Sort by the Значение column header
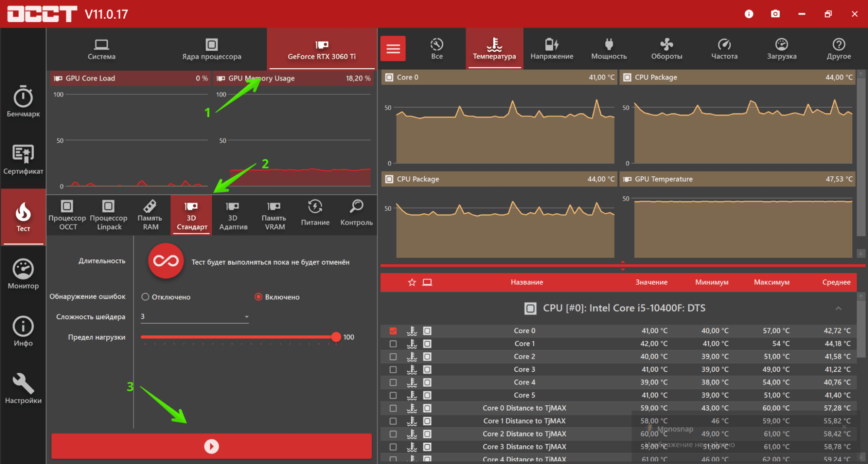 (x=651, y=282)
